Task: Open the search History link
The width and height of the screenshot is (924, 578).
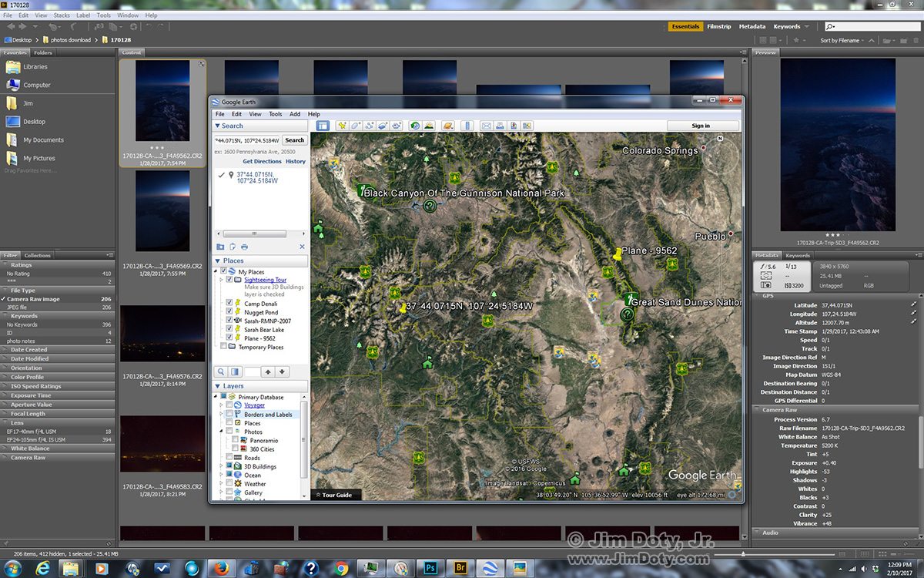Action: point(296,162)
